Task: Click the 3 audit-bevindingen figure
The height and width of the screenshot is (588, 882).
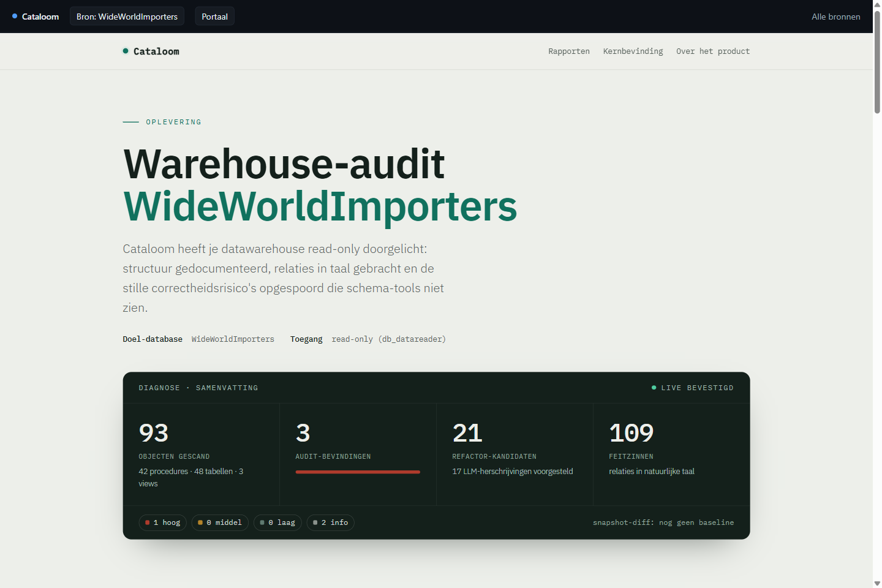Action: coord(303,433)
